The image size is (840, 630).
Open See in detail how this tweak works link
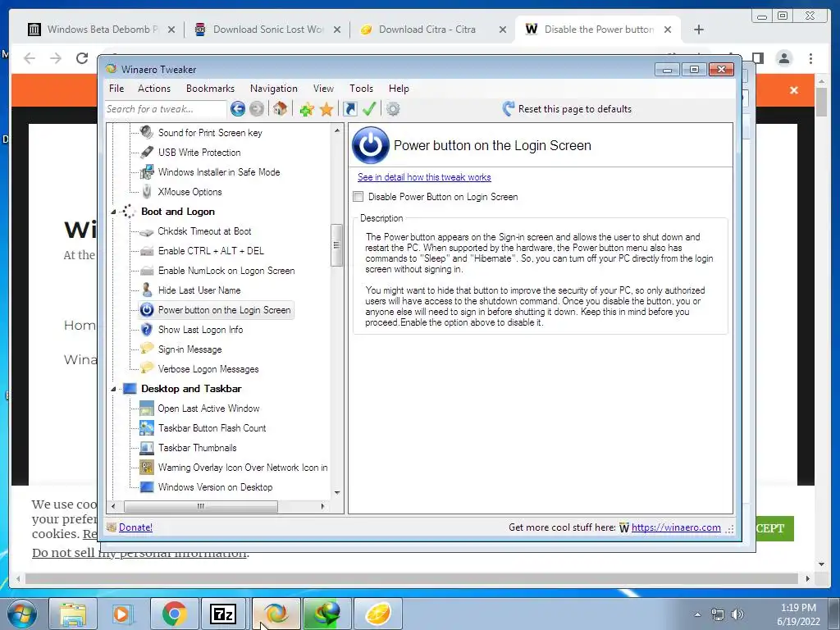click(424, 177)
